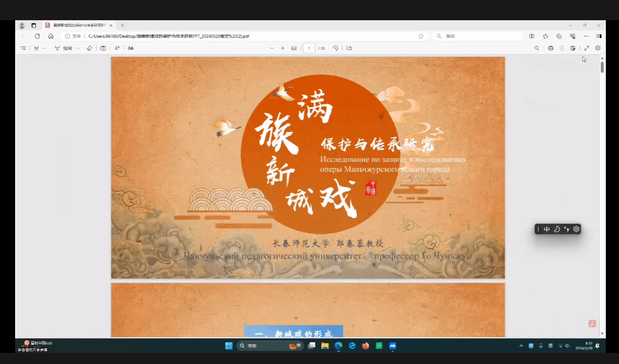Click the Print PDF icon
619x364 pixels.
pyautogui.click(x=551, y=48)
